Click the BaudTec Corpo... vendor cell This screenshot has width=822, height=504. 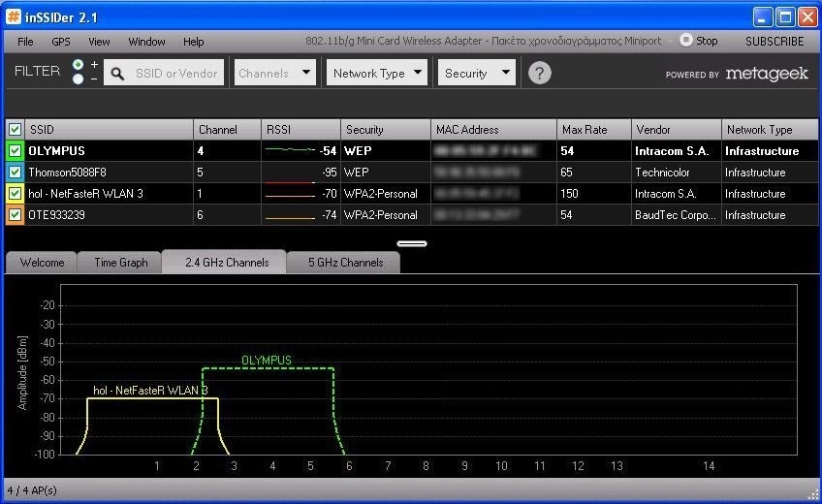pos(676,215)
